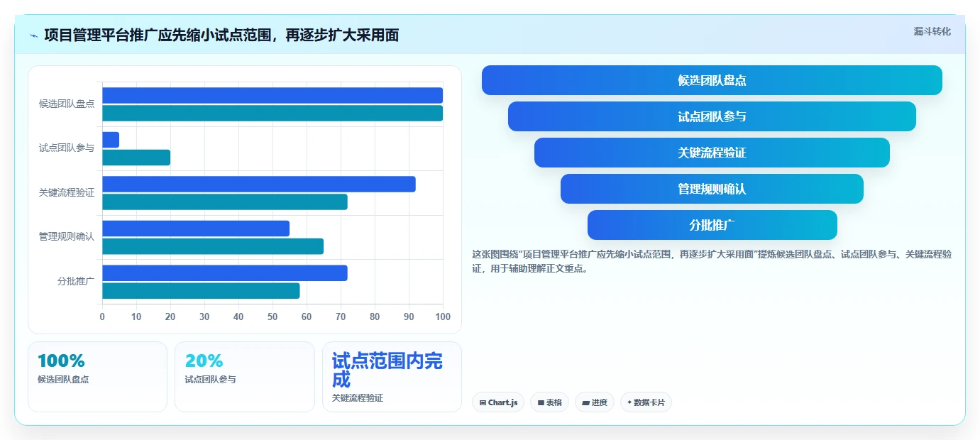Click the chart y-axis label 关键流程验证
980x440 pixels.
(x=67, y=192)
